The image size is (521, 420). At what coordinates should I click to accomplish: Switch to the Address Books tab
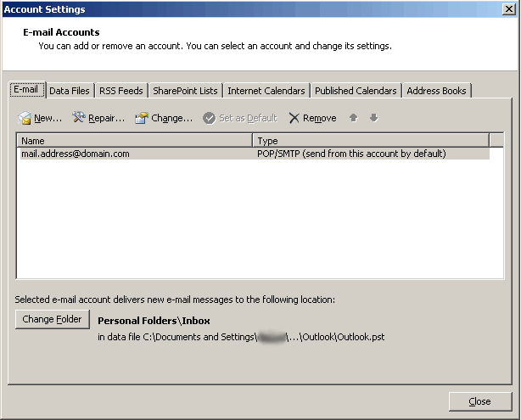436,91
